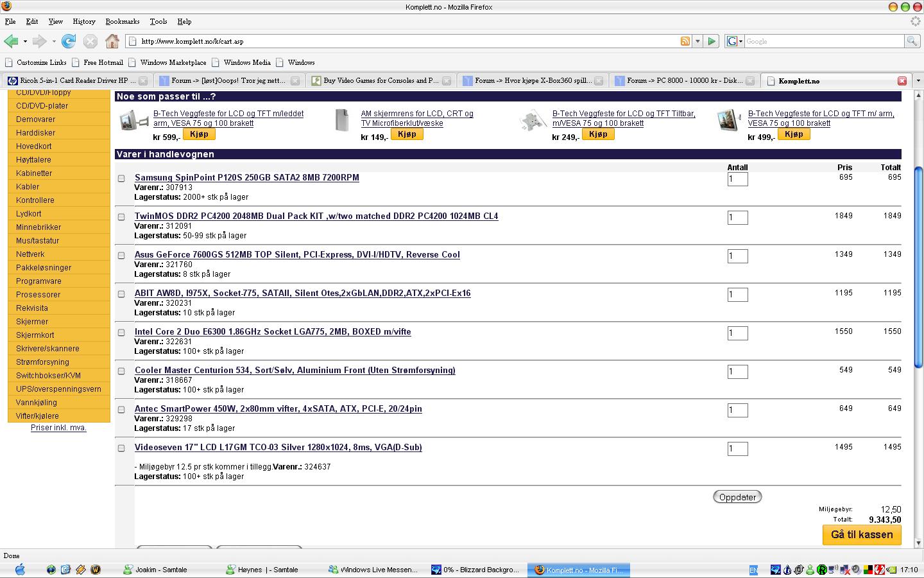Click the AM skjermrens product image
Image resolution: width=924 pixels, height=578 pixels.
(342, 120)
